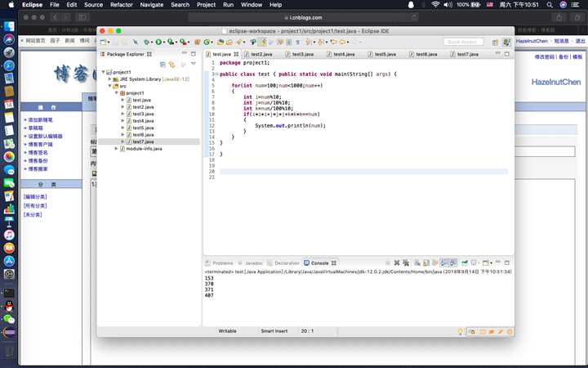This screenshot has width=588, height=368.
Task: Toggle Word Wrap in Console
Action: [435, 263]
